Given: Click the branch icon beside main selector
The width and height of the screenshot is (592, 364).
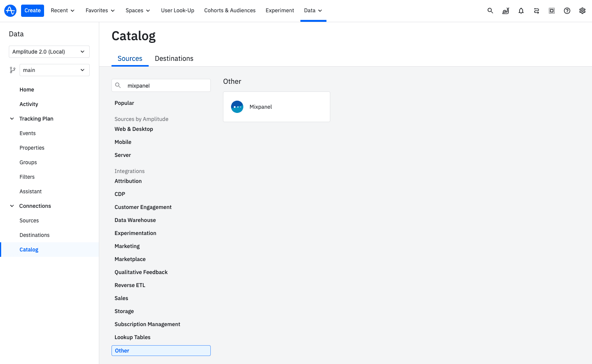Looking at the screenshot, I should click(13, 70).
